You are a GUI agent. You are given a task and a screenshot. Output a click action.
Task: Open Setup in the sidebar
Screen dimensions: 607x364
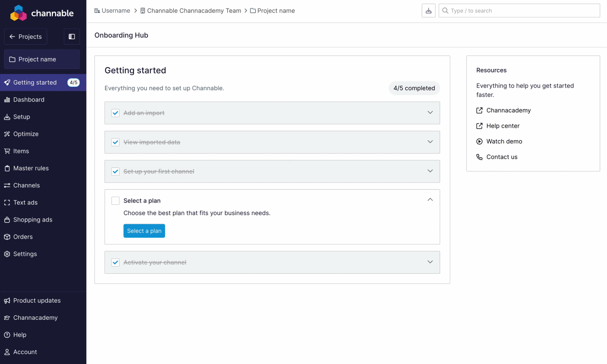pos(43,117)
